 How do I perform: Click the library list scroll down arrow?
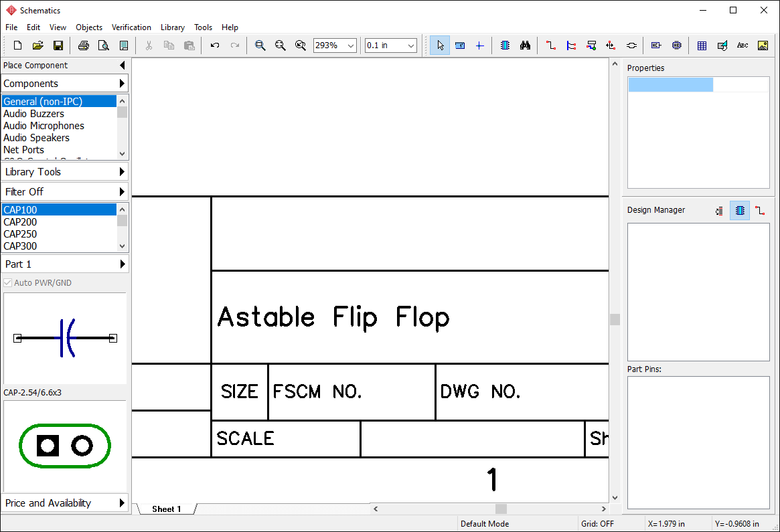(x=123, y=154)
